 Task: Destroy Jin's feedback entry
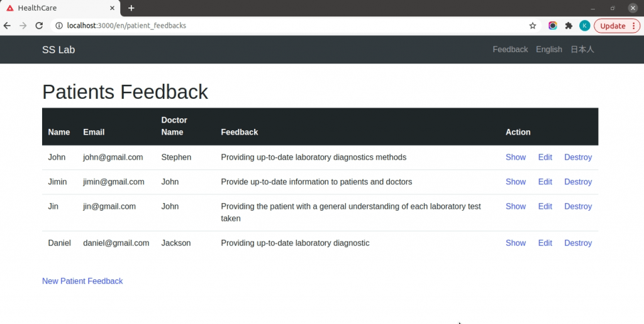578,206
